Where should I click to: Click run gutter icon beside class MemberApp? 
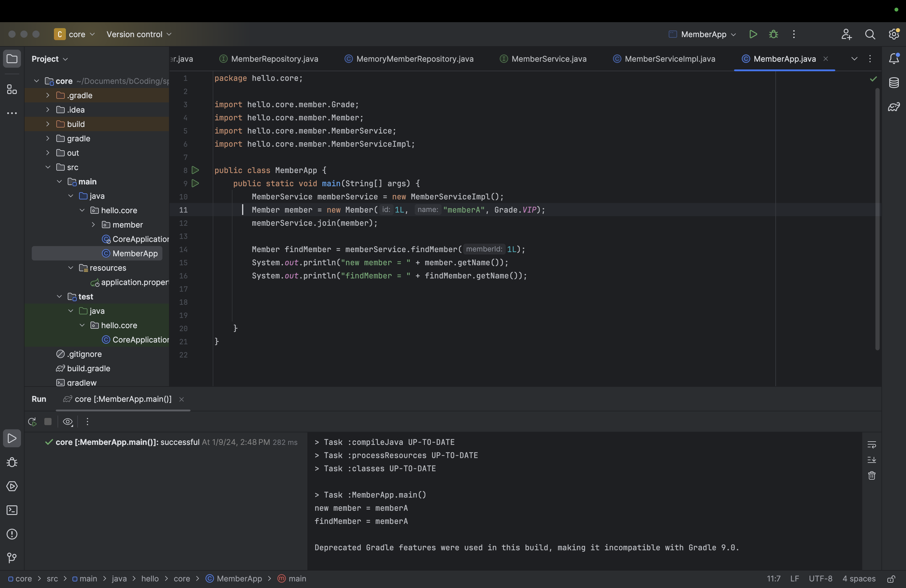[195, 170]
